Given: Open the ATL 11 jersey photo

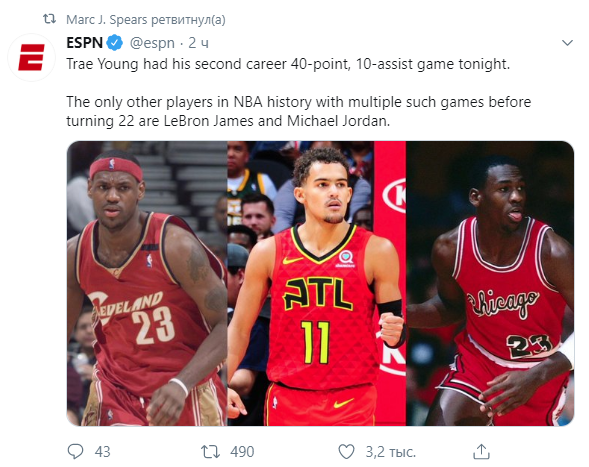Looking at the screenshot, I should [x=317, y=283].
